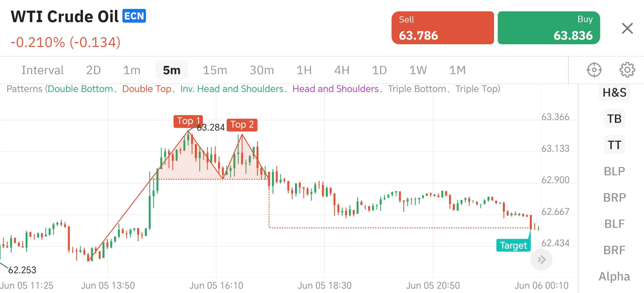Click the double-chevron scroll-to-latest button
The width and height of the screenshot is (644, 293).
tap(541, 260)
